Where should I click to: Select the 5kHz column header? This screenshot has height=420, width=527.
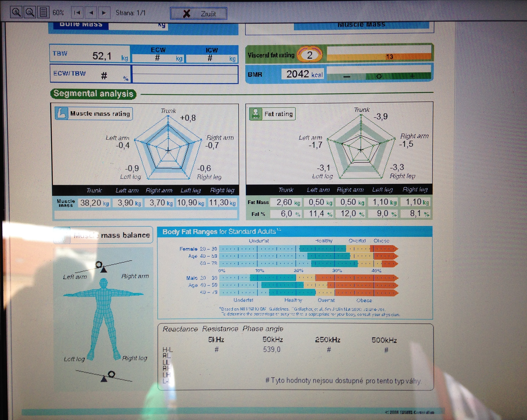point(216,340)
